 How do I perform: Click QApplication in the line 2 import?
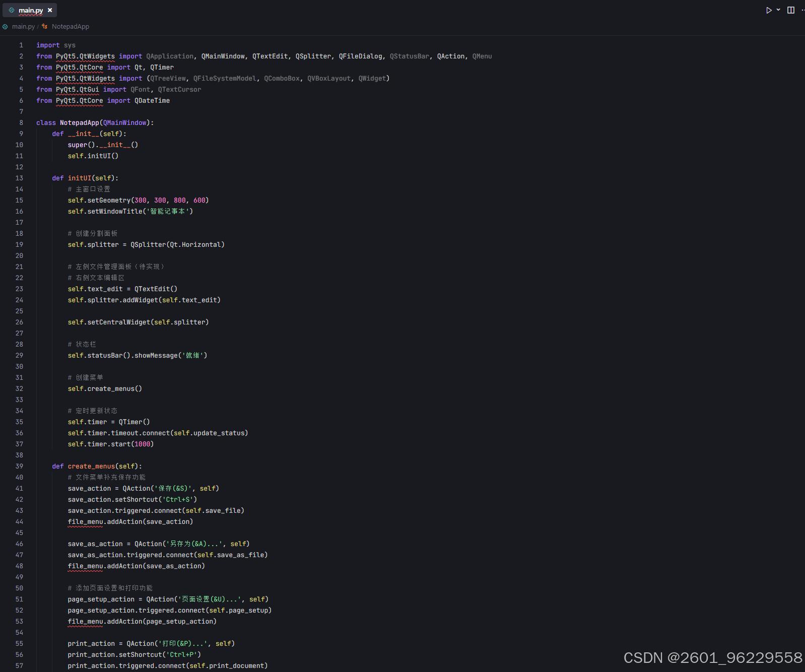(170, 56)
